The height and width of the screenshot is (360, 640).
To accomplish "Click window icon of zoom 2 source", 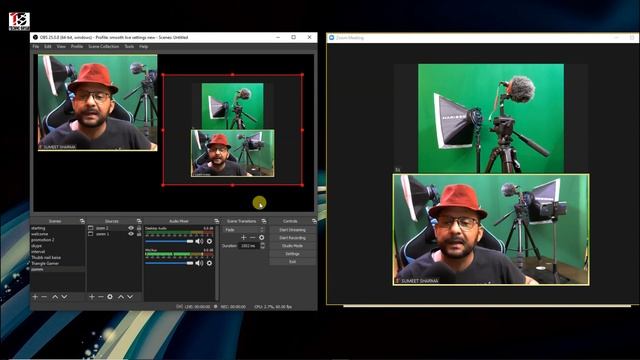I will click(91, 228).
